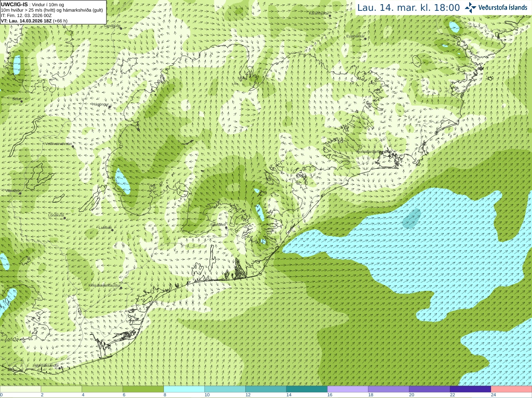Click the Vatnsfell station label

pos(13,191)
